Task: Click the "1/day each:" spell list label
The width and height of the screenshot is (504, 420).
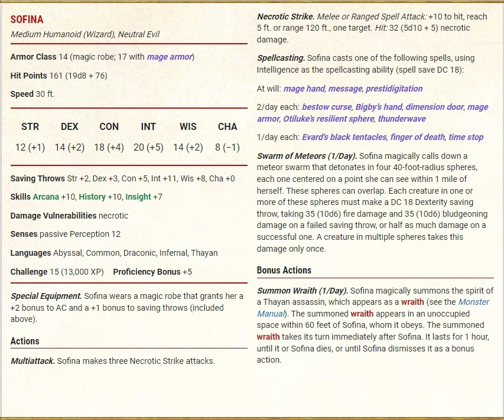Action: click(x=278, y=137)
